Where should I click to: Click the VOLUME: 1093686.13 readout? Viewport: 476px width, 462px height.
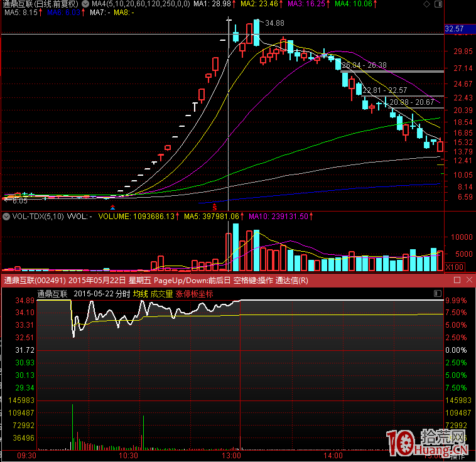tap(138, 217)
